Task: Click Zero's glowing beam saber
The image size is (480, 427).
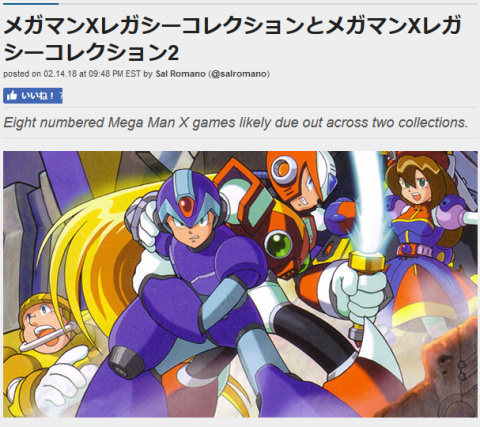Action: click(366, 202)
